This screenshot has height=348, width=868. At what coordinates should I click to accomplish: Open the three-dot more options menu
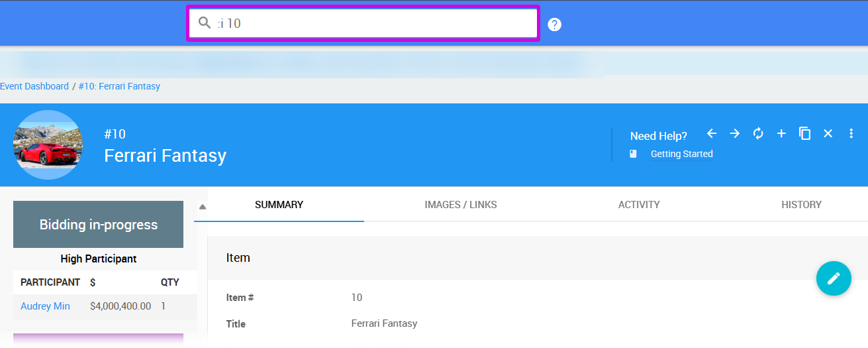[x=851, y=134]
